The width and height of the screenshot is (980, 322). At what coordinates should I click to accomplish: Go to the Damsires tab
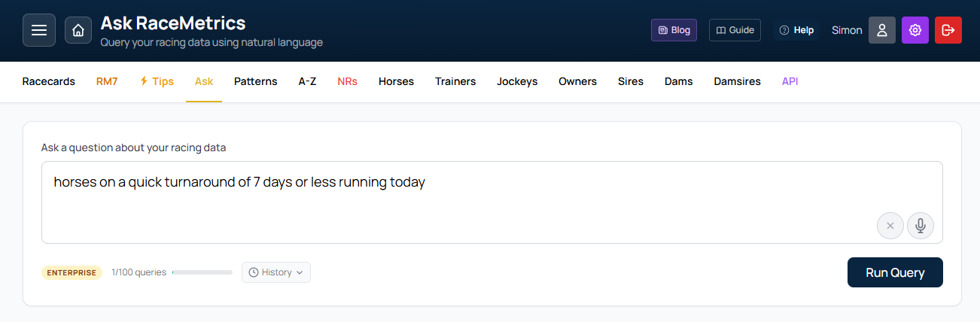pyautogui.click(x=737, y=81)
